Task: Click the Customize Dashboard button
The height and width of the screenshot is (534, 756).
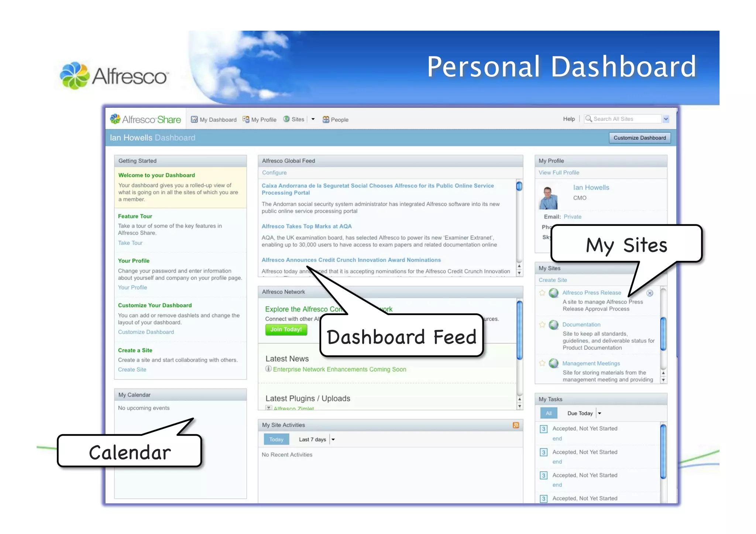Action: [639, 138]
